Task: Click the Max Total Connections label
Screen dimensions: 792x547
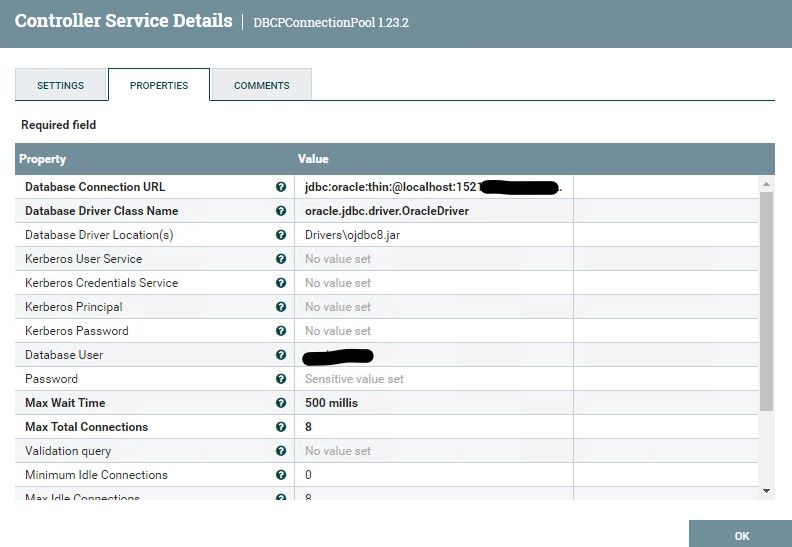Action: pos(86,427)
